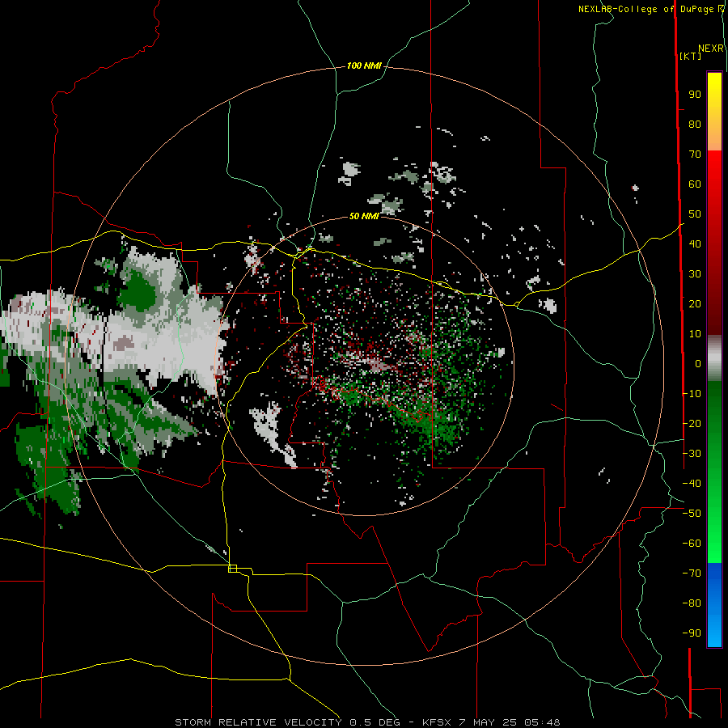Click the 30 value on the velocity scale

pos(695,274)
